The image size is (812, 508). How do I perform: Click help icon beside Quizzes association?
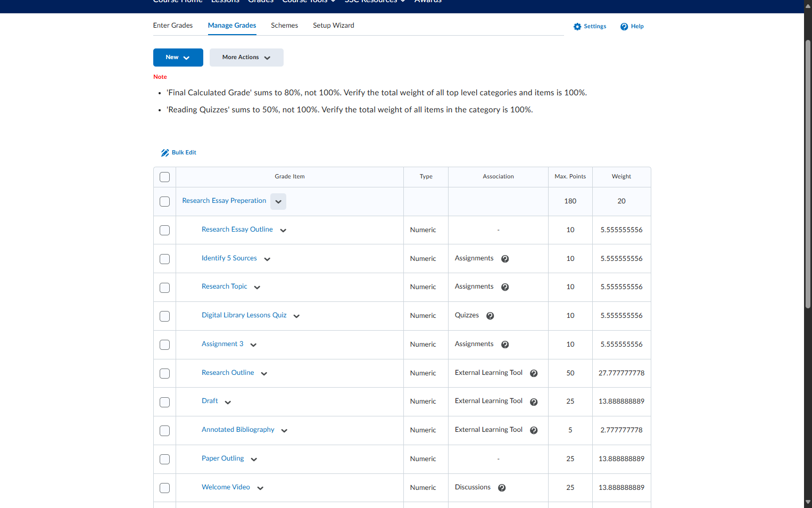pyautogui.click(x=490, y=316)
